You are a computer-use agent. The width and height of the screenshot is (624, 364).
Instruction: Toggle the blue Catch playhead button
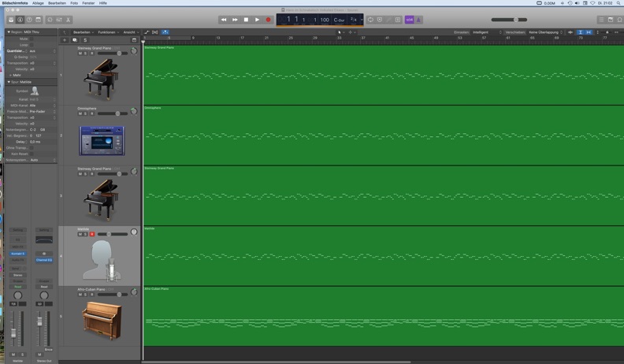[x=165, y=32]
